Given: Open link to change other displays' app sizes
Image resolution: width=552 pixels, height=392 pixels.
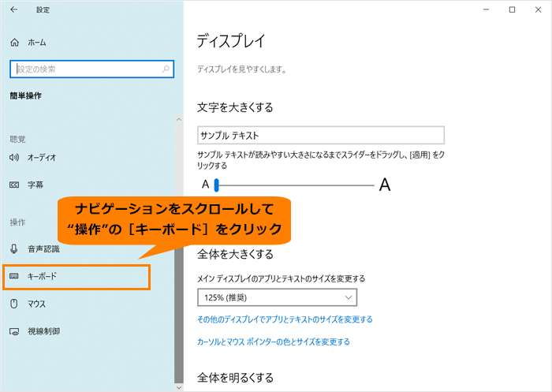Looking at the screenshot, I should tap(285, 319).
